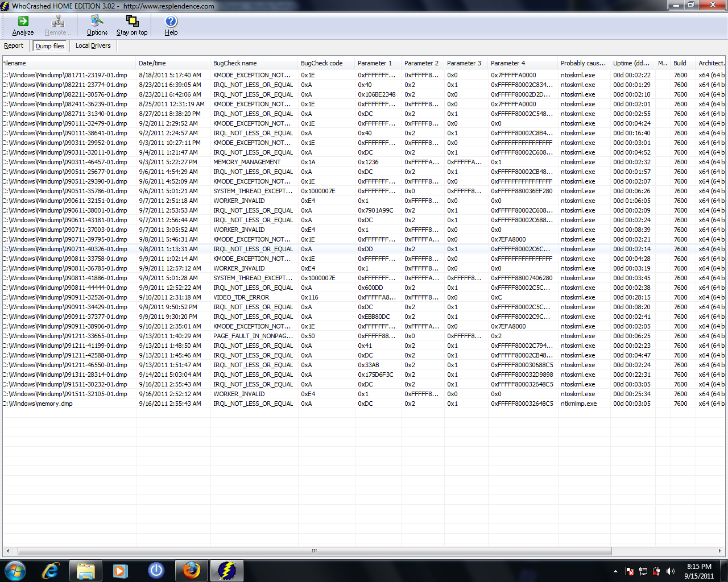Click the Remote toolbar icon
Viewport: 728px width, 582px height.
pyautogui.click(x=58, y=26)
